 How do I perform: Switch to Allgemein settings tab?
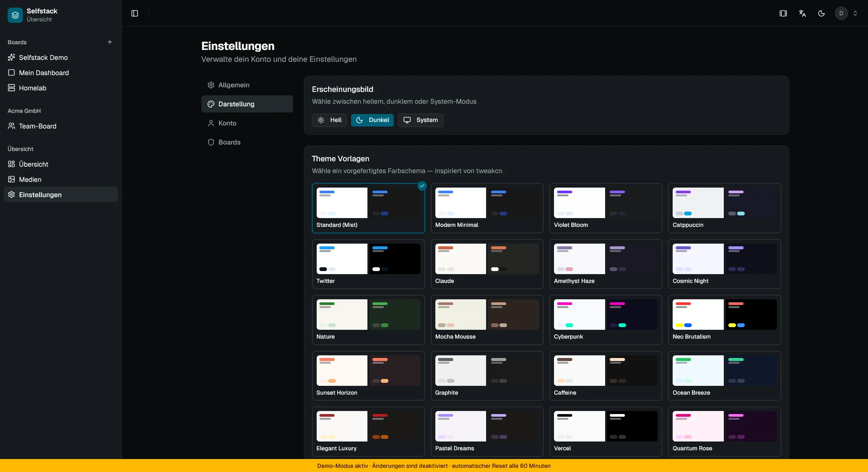pyautogui.click(x=247, y=85)
